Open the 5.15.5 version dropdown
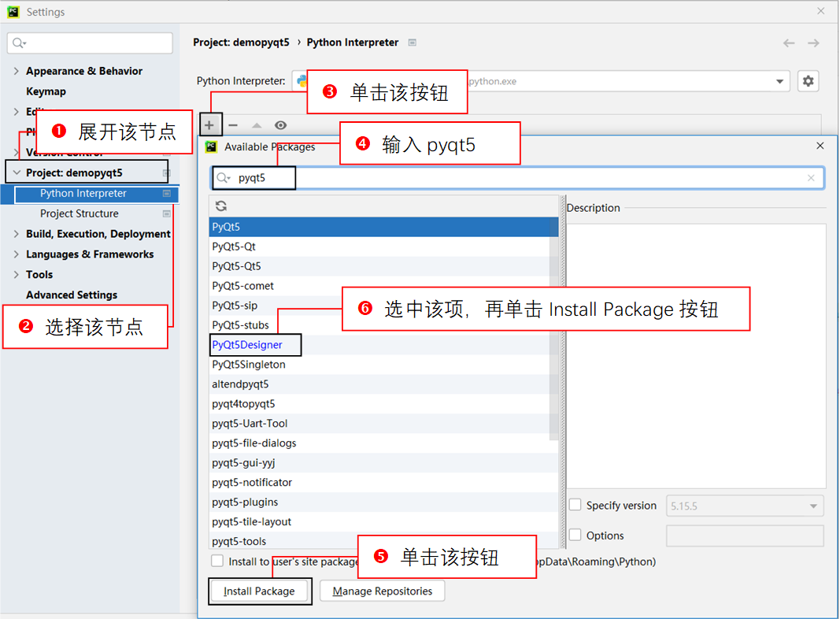The height and width of the screenshot is (619, 840). [x=813, y=506]
